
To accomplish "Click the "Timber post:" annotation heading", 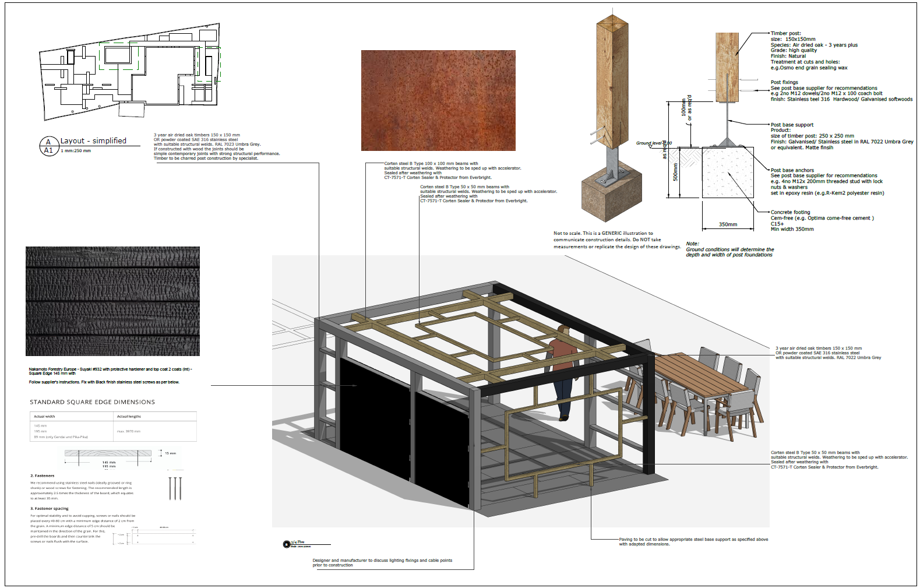I will pyautogui.click(x=785, y=34).
